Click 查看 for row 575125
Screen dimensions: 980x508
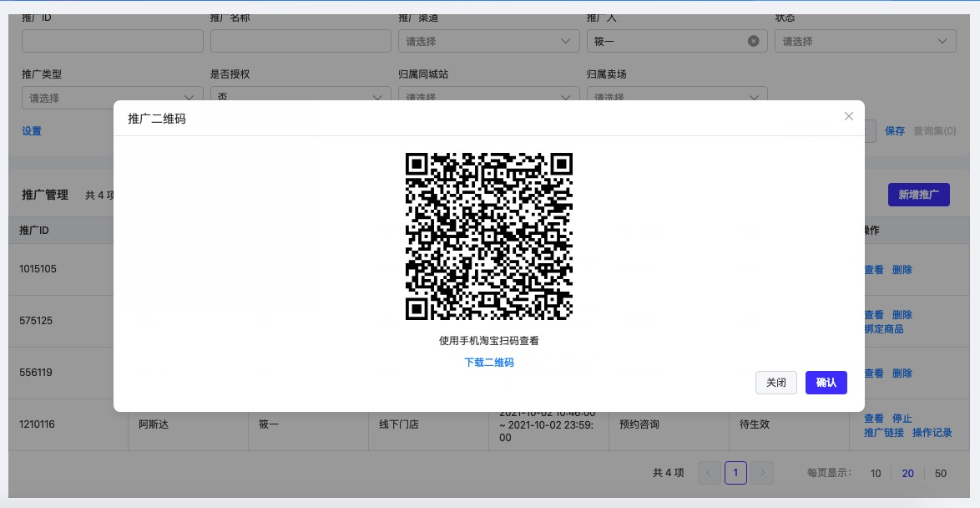click(874, 315)
